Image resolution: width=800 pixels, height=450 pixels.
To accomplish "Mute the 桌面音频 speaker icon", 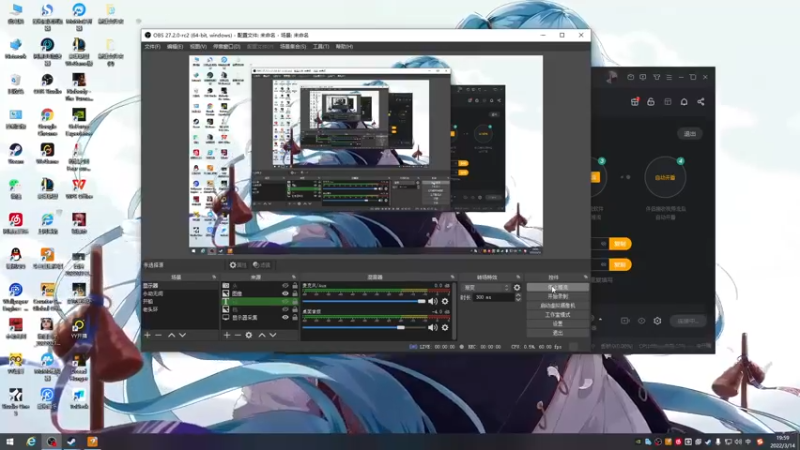I will (x=433, y=328).
